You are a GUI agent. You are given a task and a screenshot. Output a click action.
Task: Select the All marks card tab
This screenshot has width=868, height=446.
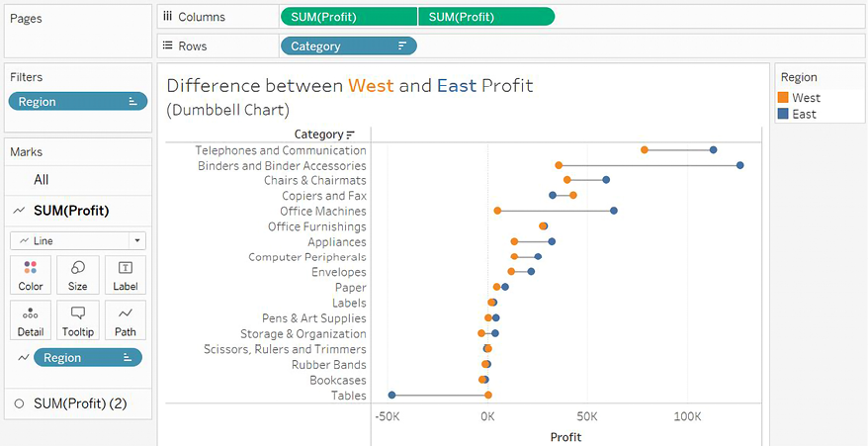coord(42,180)
